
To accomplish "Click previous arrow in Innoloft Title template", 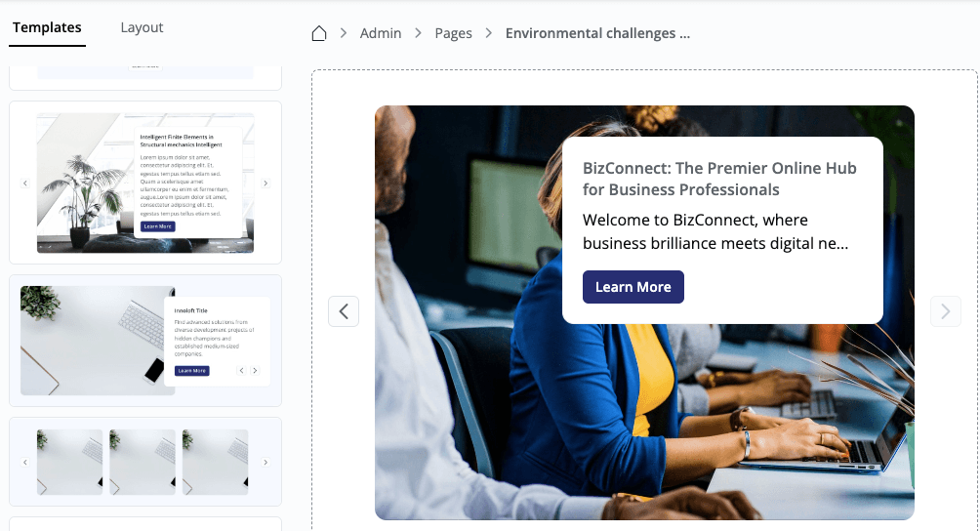I will pyautogui.click(x=242, y=371).
